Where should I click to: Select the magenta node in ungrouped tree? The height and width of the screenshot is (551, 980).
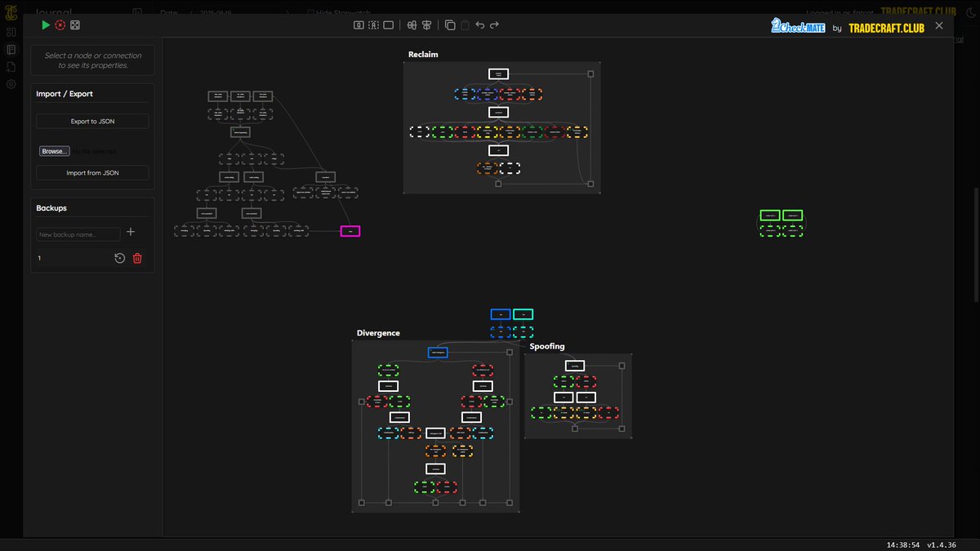point(350,232)
